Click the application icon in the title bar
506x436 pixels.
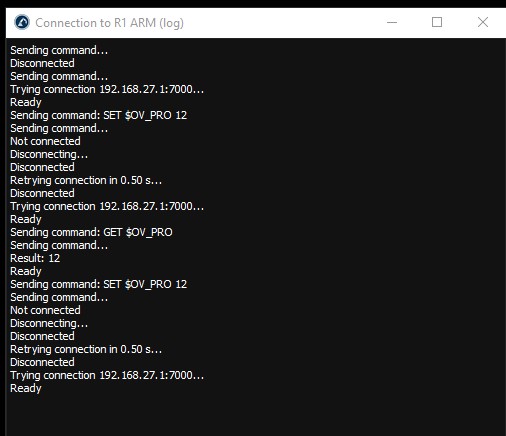(22, 22)
